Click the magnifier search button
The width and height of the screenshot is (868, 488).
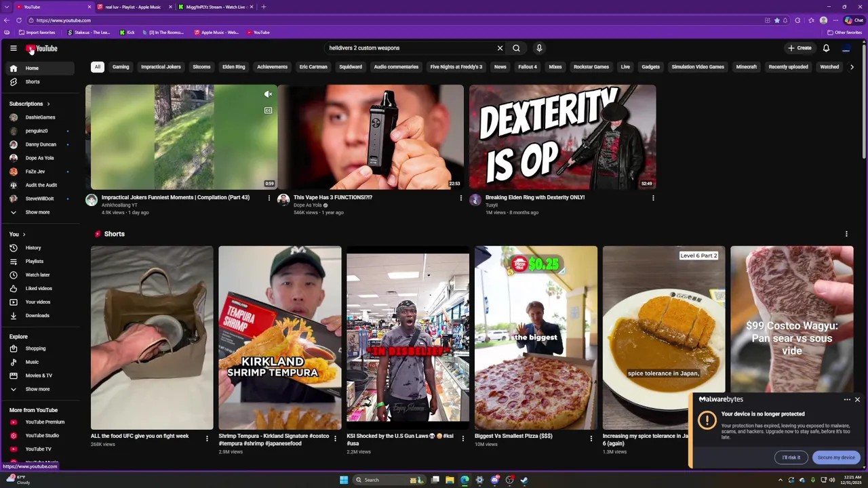(516, 48)
